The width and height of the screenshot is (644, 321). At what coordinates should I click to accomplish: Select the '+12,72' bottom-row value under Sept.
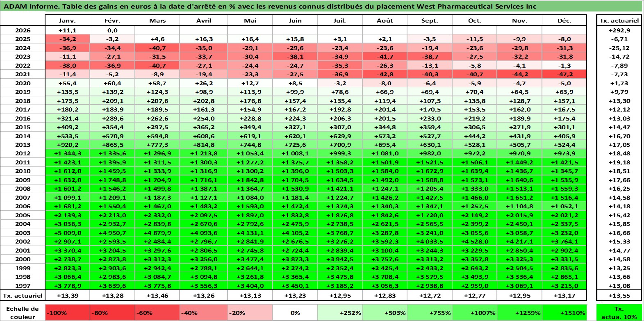430,296
